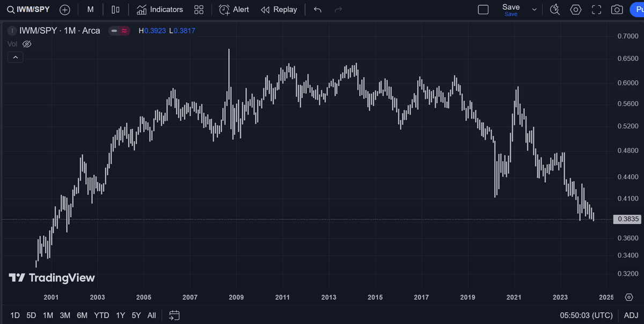The image size is (644, 324).
Task: Open axis settings gear at bottom right
Action: (x=628, y=297)
